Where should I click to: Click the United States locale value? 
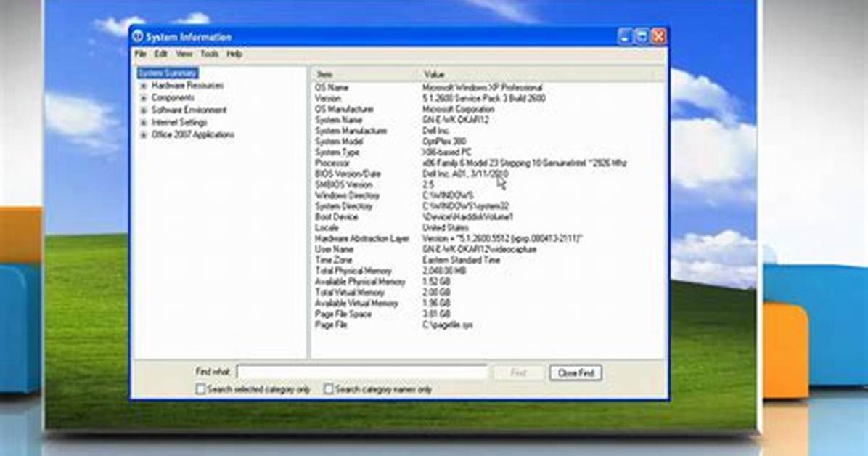pyautogui.click(x=446, y=228)
